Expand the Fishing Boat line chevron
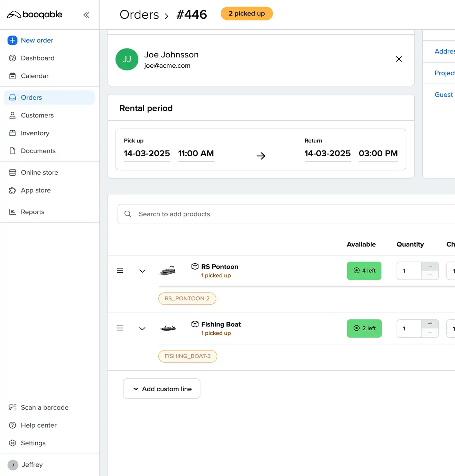455x476 pixels. pyautogui.click(x=142, y=329)
